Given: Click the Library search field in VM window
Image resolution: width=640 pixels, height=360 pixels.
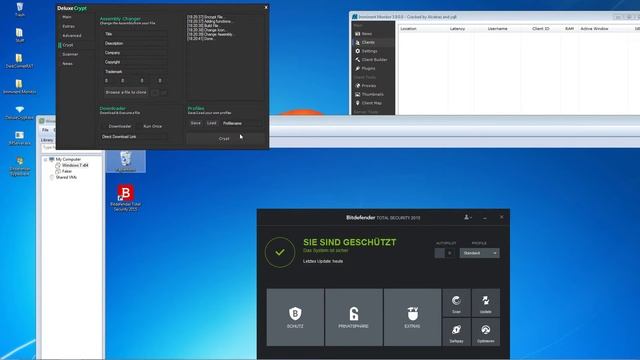Looking at the screenshot, I should click(49, 148).
